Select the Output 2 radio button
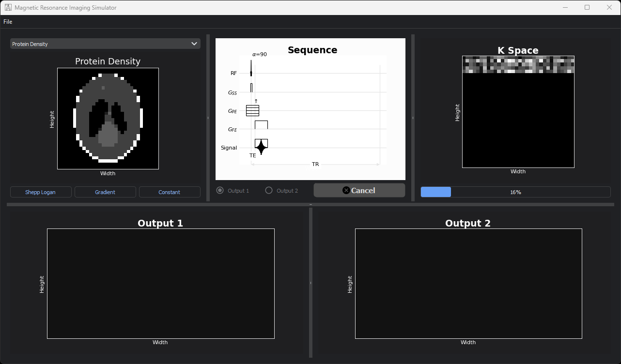The image size is (621, 364). pos(282,191)
